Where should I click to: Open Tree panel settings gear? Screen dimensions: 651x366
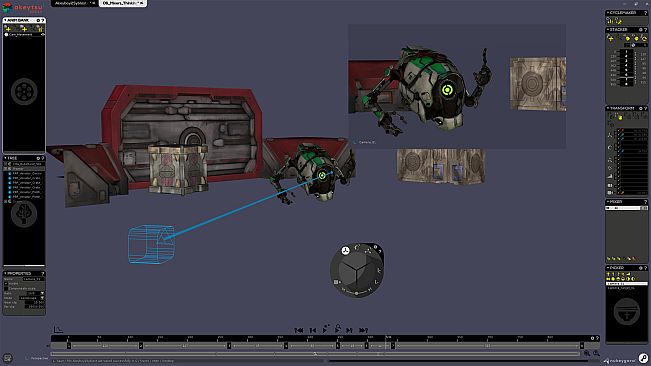[38, 158]
